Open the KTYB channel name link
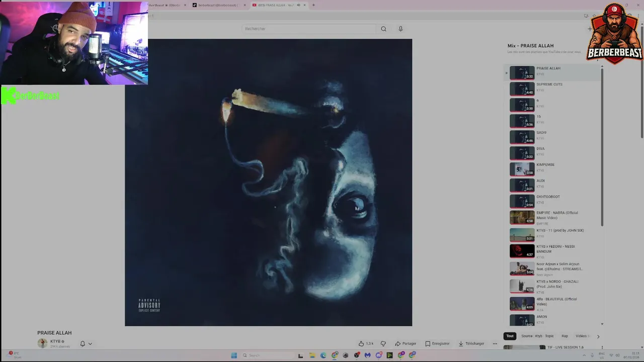 [x=55, y=341]
